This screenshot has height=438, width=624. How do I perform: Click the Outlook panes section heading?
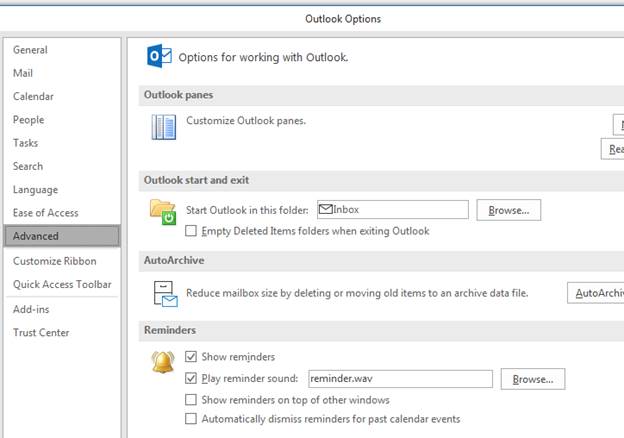click(x=178, y=95)
